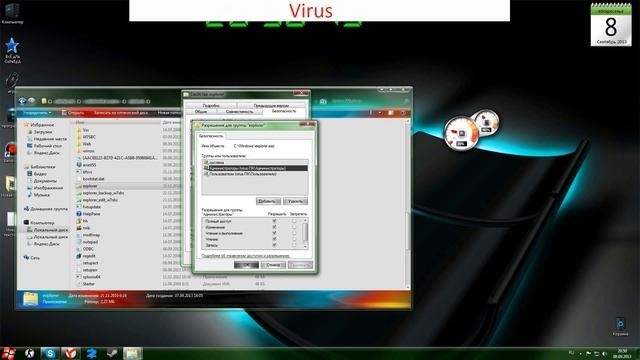
Task: Click Открыть in Explorer toolbar
Action: (x=73, y=113)
